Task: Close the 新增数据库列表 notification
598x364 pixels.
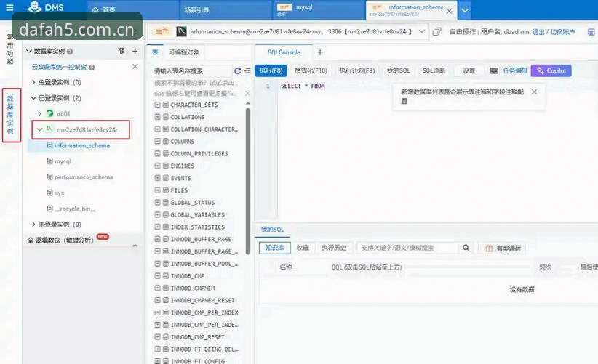Action: (x=534, y=92)
